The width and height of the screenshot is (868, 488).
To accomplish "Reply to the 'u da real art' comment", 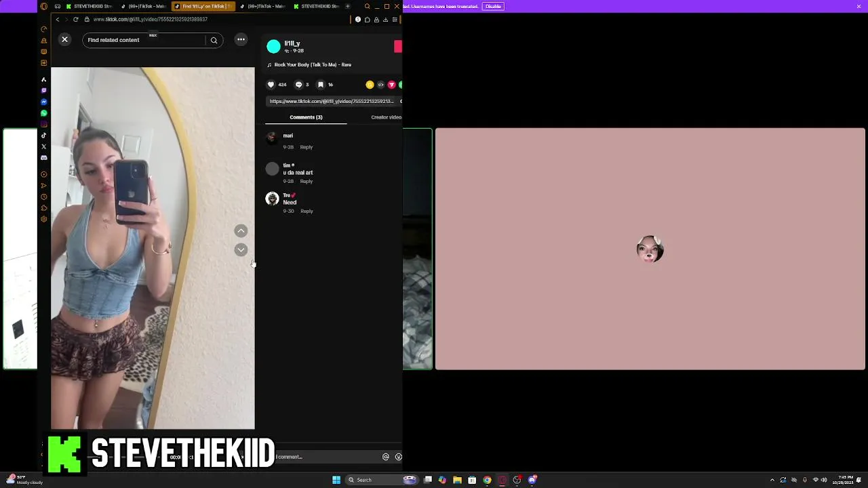I will click(307, 182).
